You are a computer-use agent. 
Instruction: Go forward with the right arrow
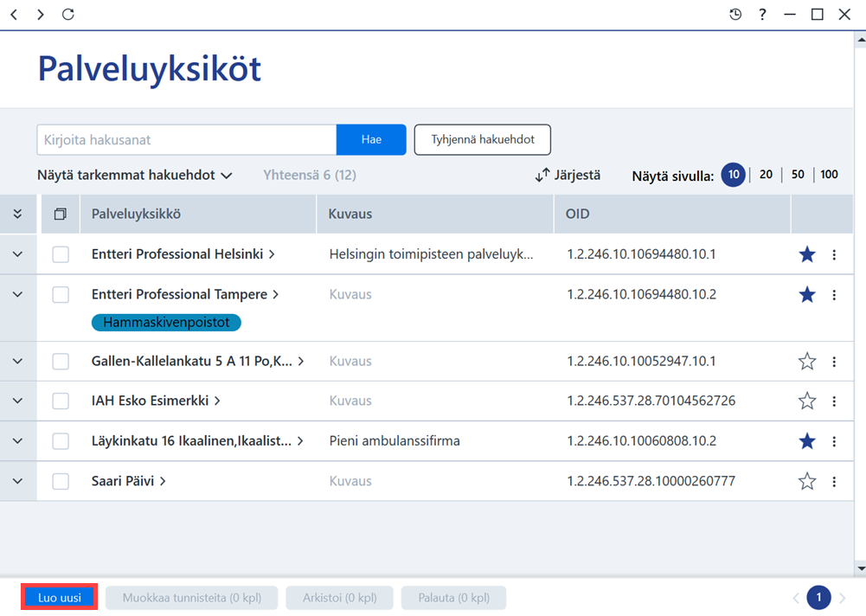pos(41,15)
